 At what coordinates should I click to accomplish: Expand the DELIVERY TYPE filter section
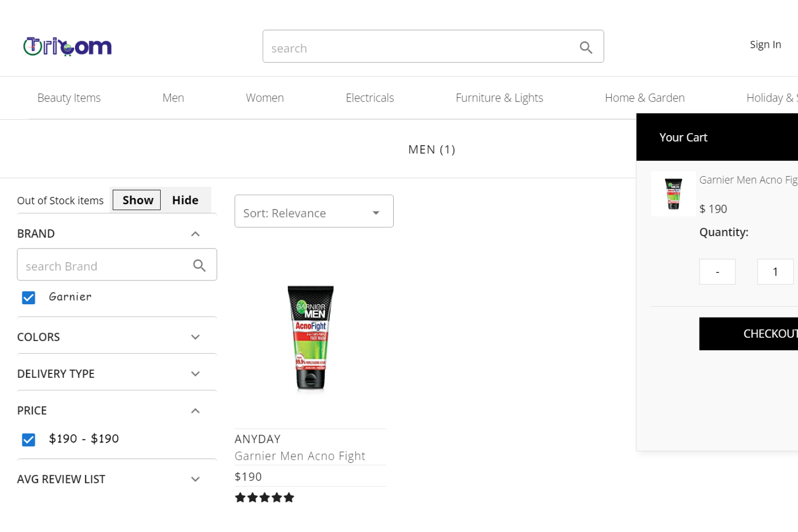click(195, 374)
